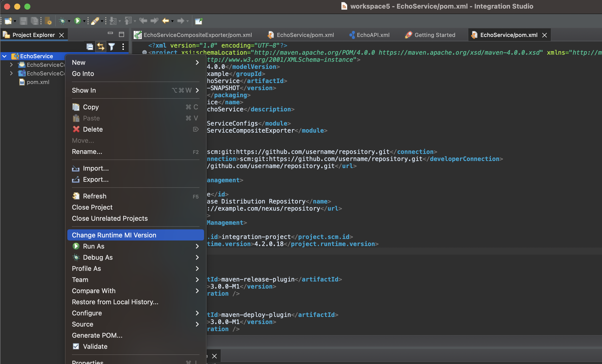Open the Run dropdown arrow in toolbar
The height and width of the screenshot is (364, 602).
[x=84, y=21]
